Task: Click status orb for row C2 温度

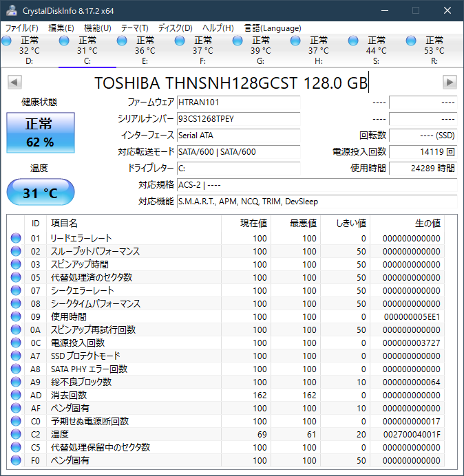Action: [16, 434]
